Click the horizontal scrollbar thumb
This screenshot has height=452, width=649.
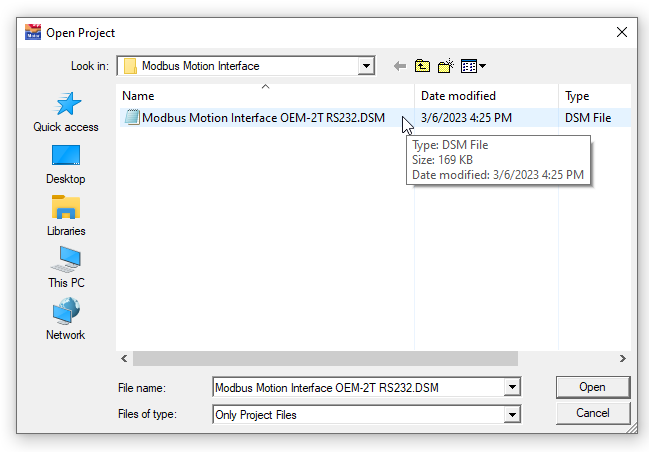[x=325, y=358]
